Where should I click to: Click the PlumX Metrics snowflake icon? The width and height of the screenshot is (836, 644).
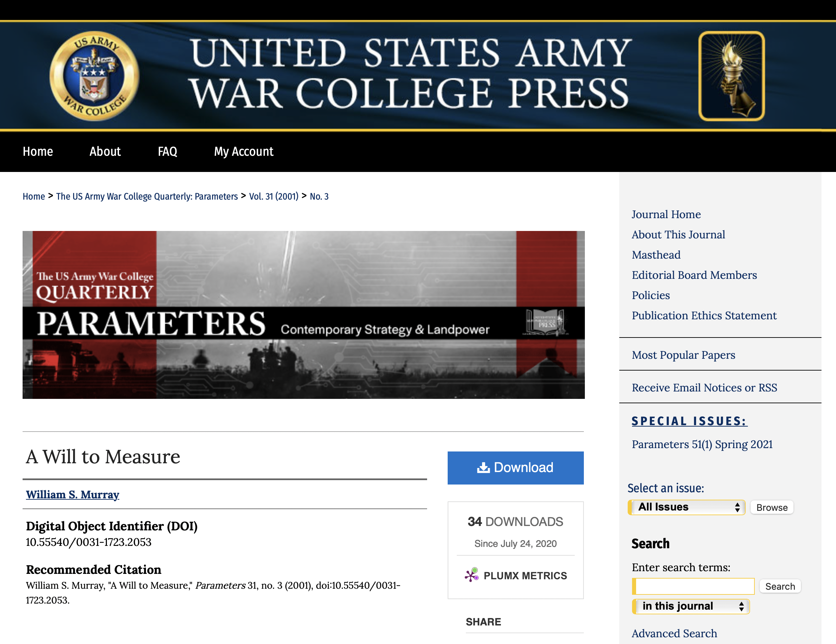472,575
